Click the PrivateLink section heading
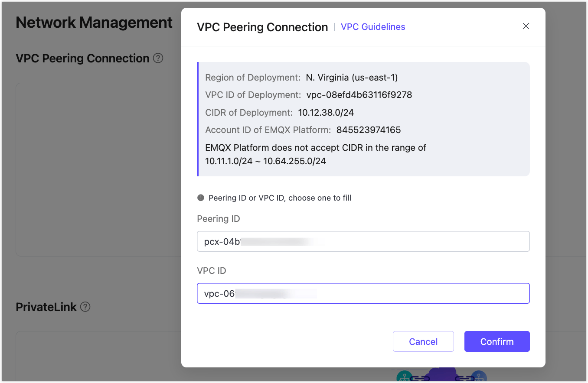The image size is (588, 383). [47, 307]
